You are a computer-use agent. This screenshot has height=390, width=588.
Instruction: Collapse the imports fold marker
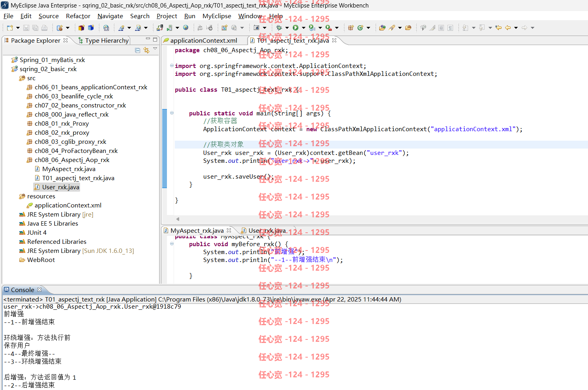(x=172, y=66)
